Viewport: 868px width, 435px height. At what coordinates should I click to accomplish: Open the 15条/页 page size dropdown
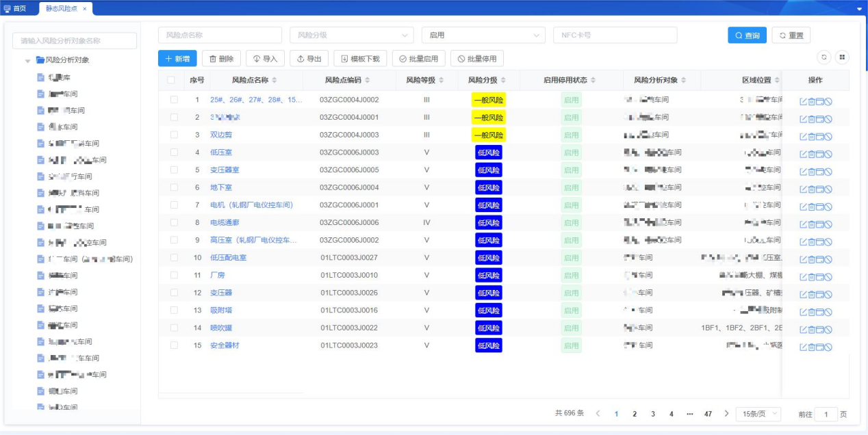tap(758, 414)
